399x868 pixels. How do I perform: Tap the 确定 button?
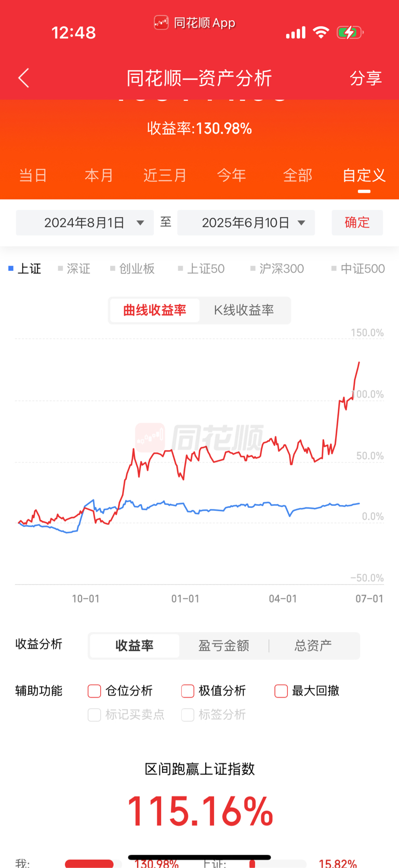[357, 223]
